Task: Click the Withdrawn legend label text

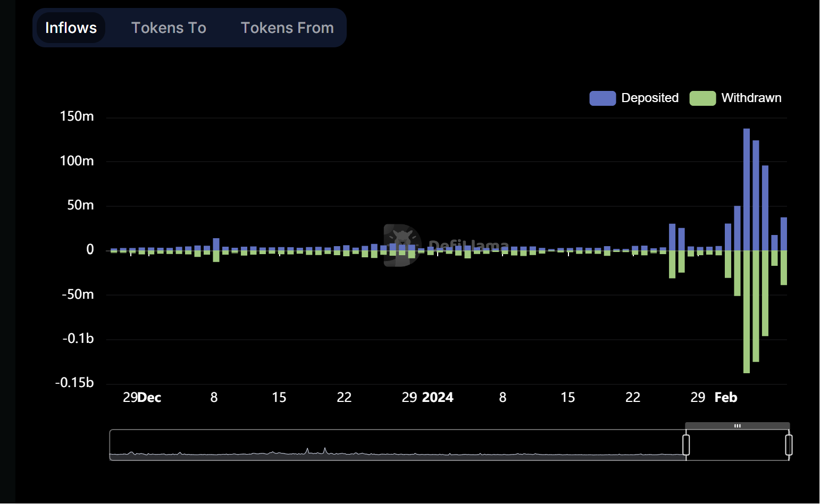Action: click(x=751, y=98)
